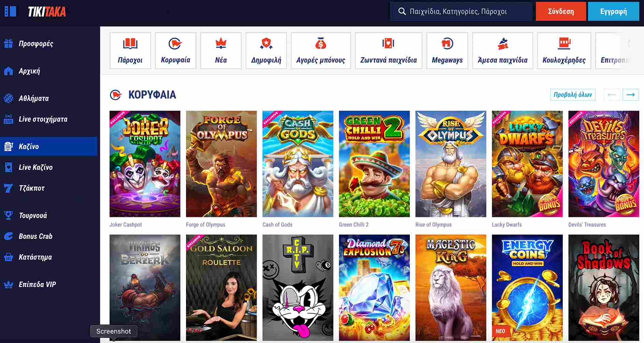Select the Πάροχοι category tab
The width and height of the screenshot is (644, 343).
coord(130,51)
